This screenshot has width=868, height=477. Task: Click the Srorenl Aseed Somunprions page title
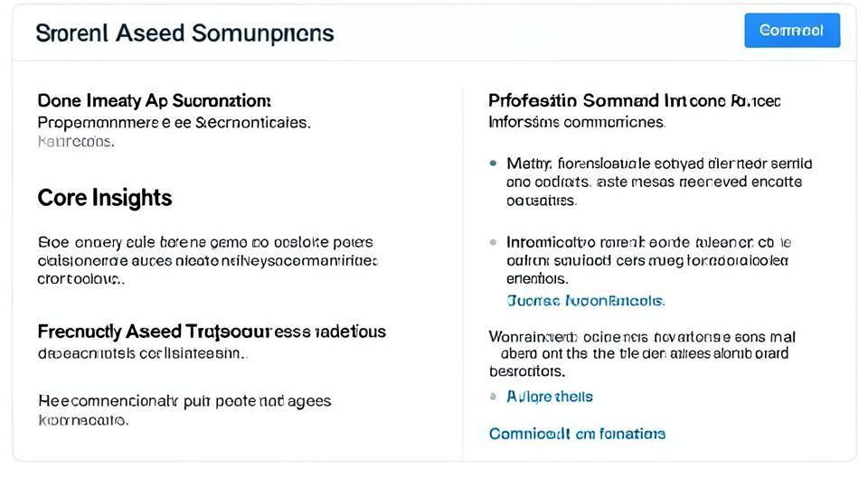184,33
